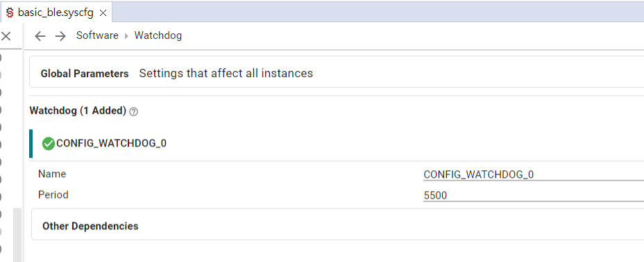This screenshot has height=262, width=644.
Task: Switch to the basic_ble.syscfg tab
Action: (x=56, y=13)
